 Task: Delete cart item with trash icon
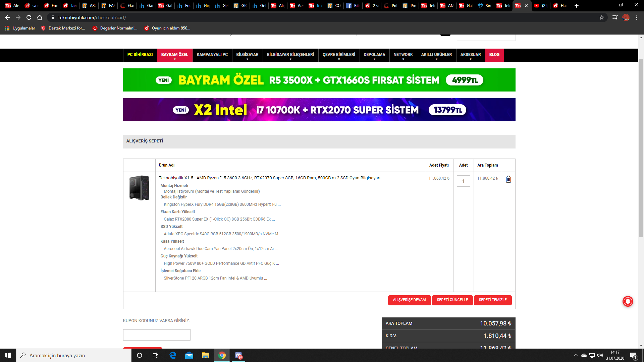508,179
